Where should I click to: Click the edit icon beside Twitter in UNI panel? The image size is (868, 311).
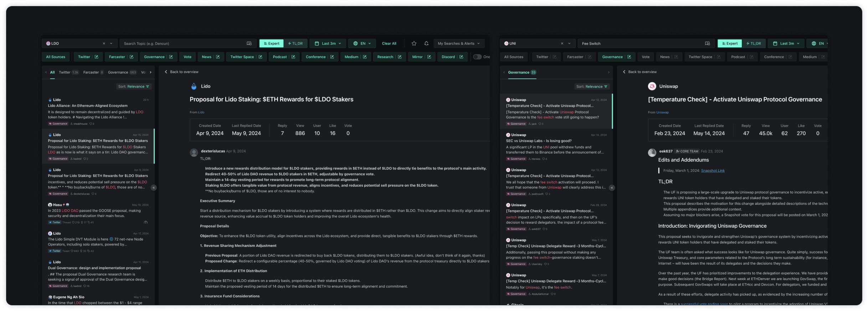point(555,57)
